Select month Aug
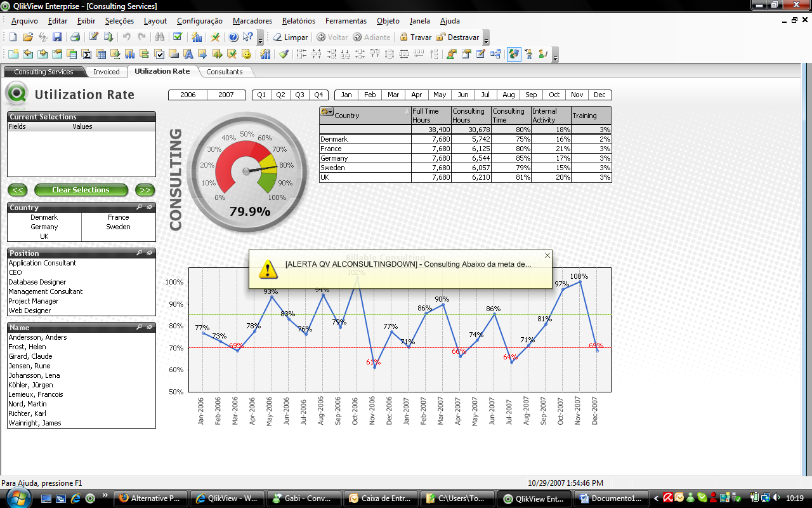 click(x=509, y=95)
